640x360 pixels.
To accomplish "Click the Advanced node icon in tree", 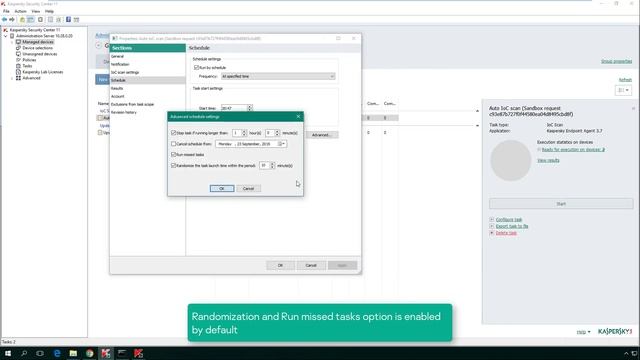I will [x=18, y=78].
